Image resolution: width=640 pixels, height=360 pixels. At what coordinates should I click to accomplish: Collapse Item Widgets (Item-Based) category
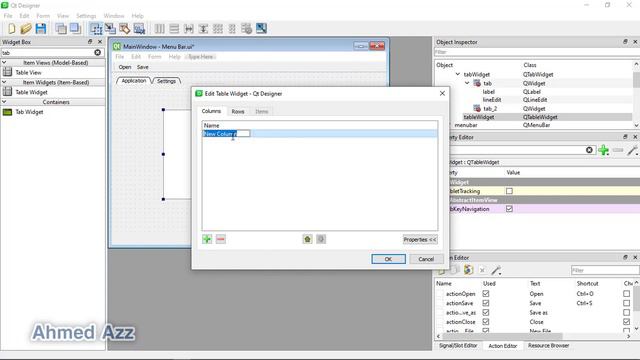[4, 82]
